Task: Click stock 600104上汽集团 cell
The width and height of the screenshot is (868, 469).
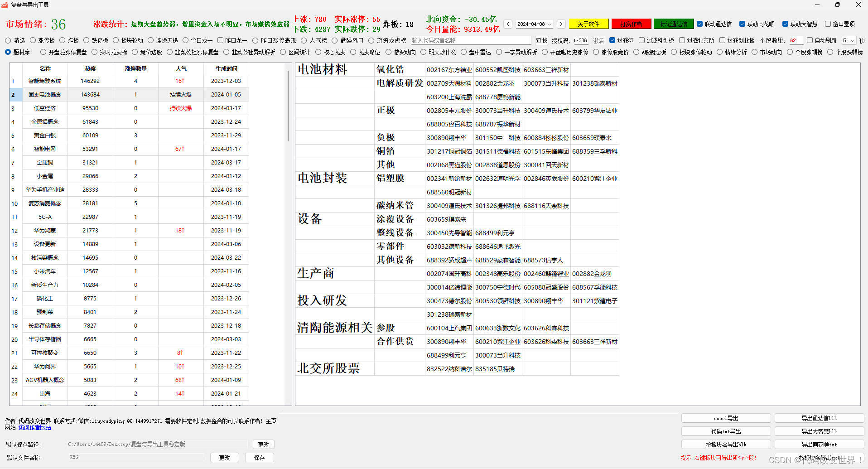Action: click(x=449, y=328)
